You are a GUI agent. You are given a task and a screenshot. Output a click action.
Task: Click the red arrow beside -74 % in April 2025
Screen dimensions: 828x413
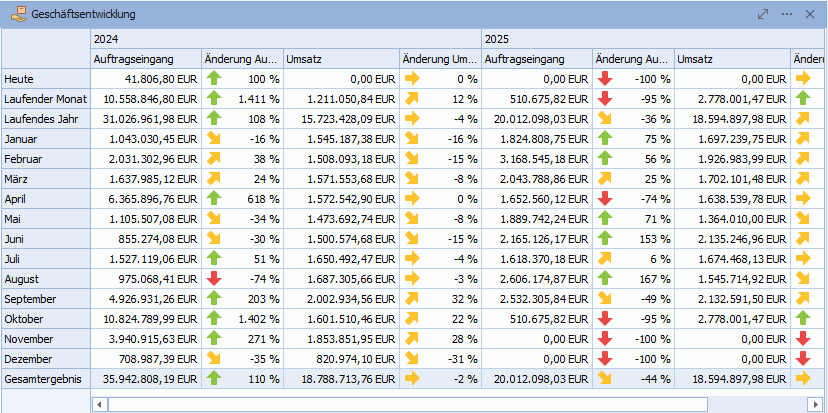(604, 198)
